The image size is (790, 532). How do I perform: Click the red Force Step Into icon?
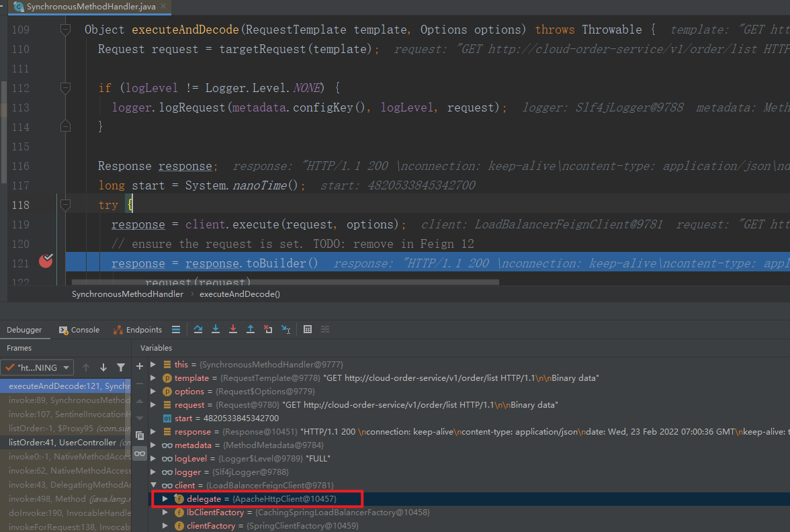(233, 329)
